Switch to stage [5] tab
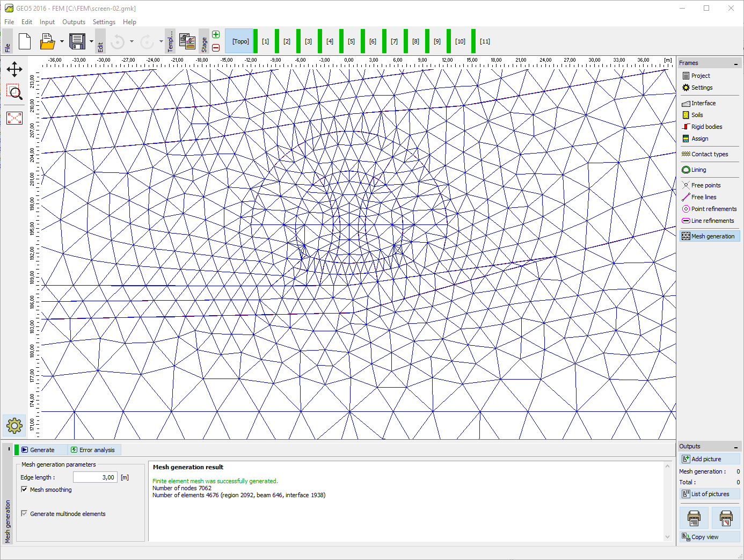This screenshot has width=744, height=560. [x=351, y=41]
